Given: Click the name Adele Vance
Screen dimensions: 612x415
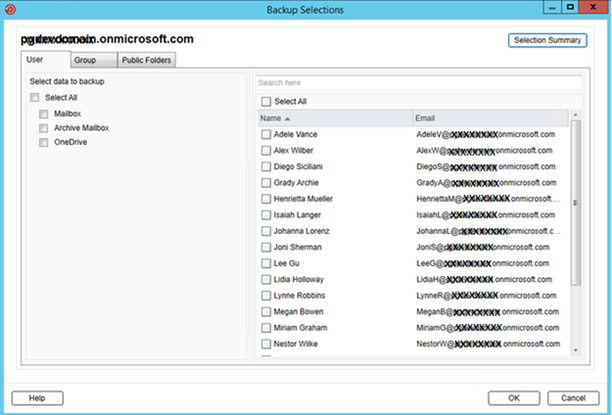Looking at the screenshot, I should [295, 134].
